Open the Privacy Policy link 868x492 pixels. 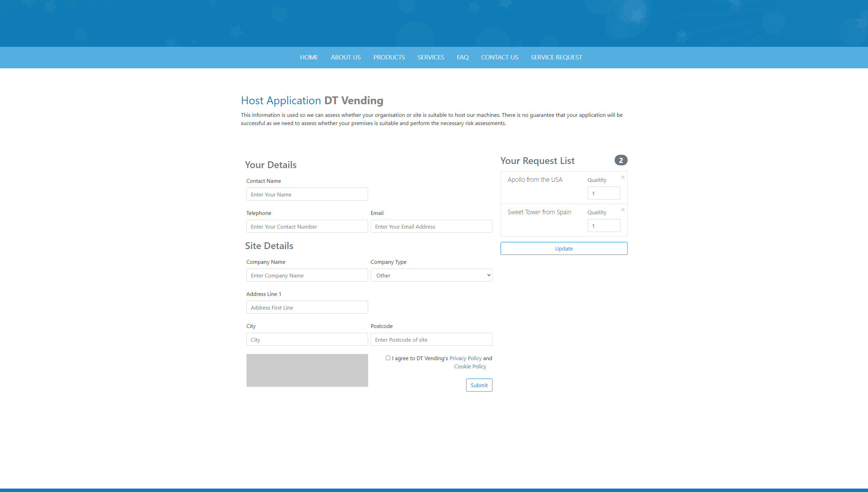[465, 358]
